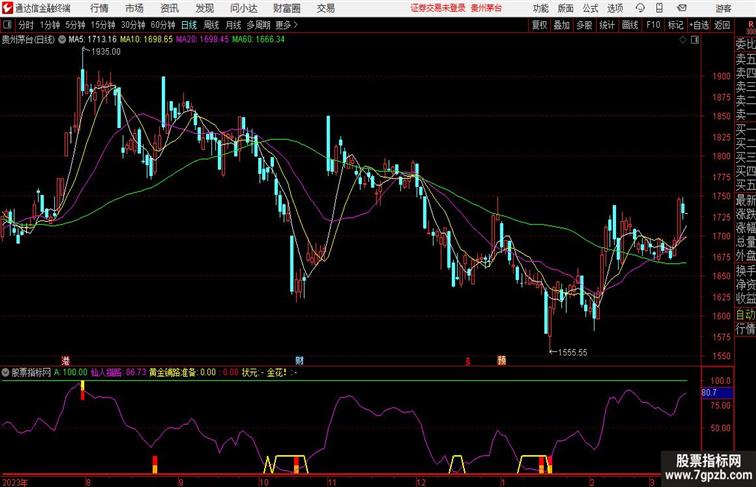Open the 版面 menu
The height and width of the screenshot is (487, 756).
click(x=566, y=8)
